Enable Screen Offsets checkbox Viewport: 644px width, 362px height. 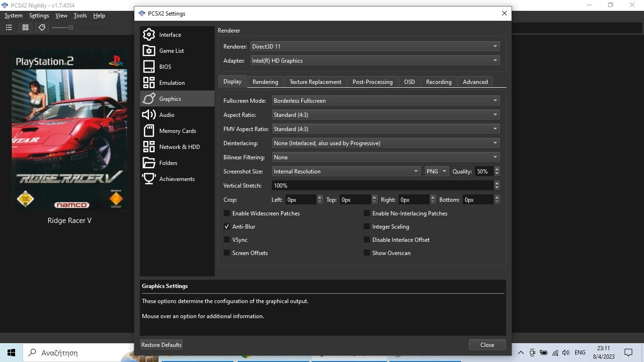click(227, 253)
